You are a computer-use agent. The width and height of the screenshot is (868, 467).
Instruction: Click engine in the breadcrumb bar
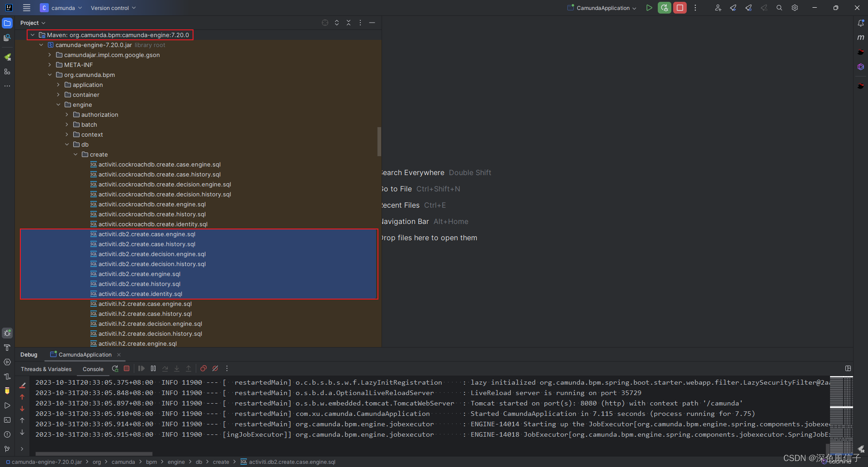(x=176, y=462)
